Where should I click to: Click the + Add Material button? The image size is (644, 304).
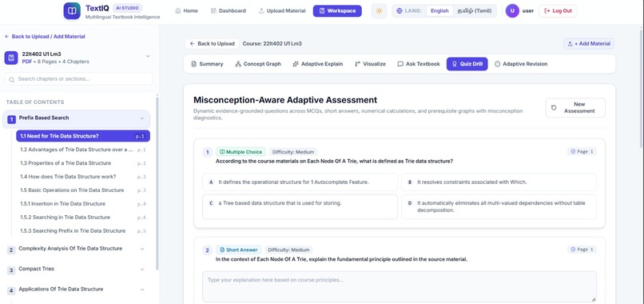[x=589, y=44]
